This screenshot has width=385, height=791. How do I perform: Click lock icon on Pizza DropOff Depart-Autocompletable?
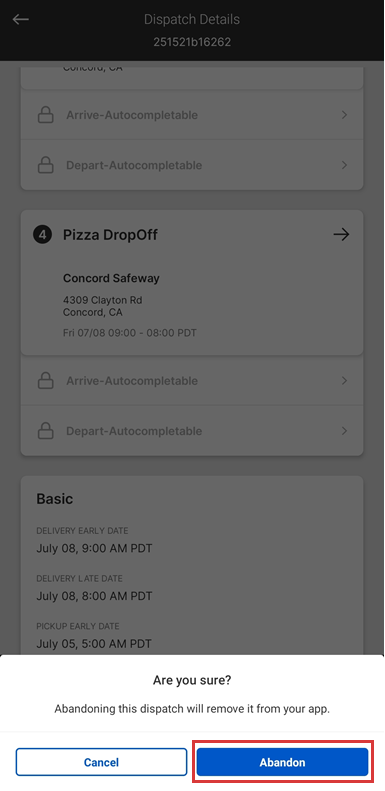(x=46, y=431)
